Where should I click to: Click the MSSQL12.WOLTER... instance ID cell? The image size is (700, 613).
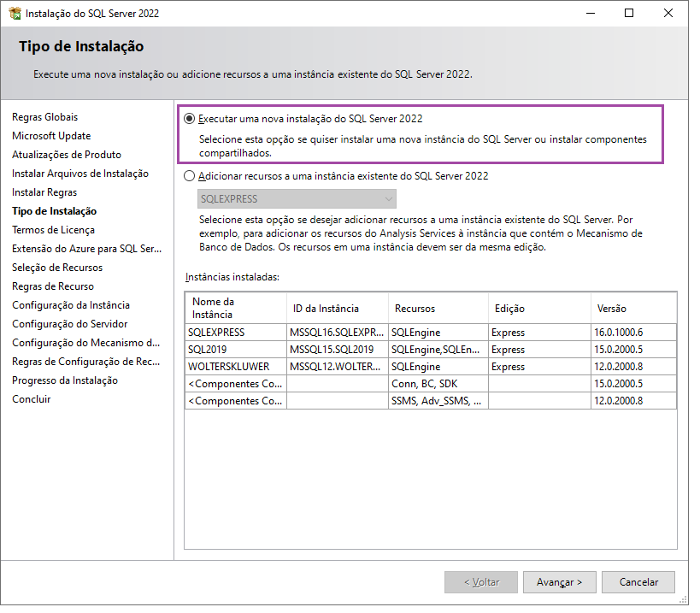[x=338, y=367]
